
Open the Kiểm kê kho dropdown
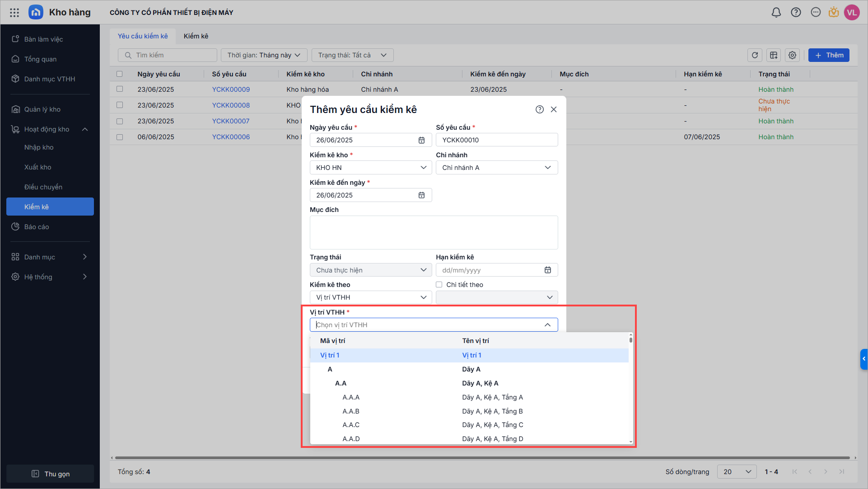[370, 168]
